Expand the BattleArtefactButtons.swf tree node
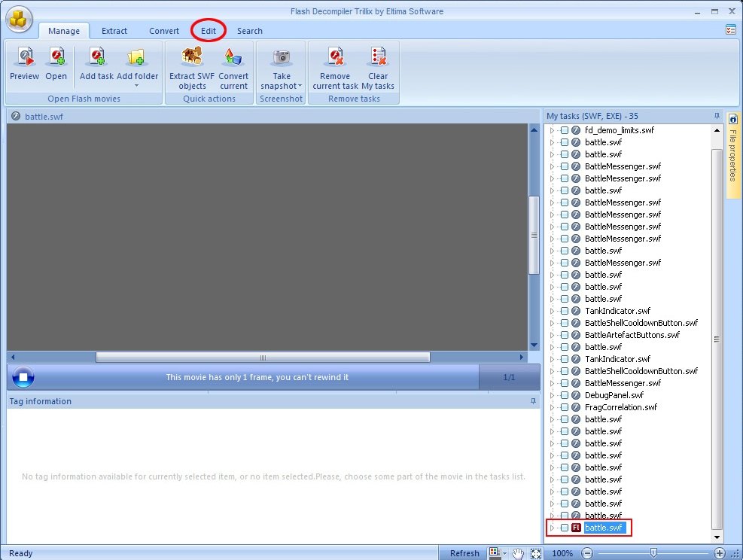Image resolution: width=743 pixels, height=560 pixels. pos(552,334)
